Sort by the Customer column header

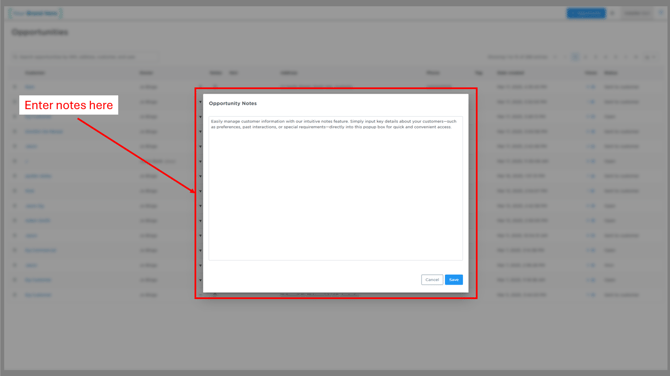(x=35, y=73)
